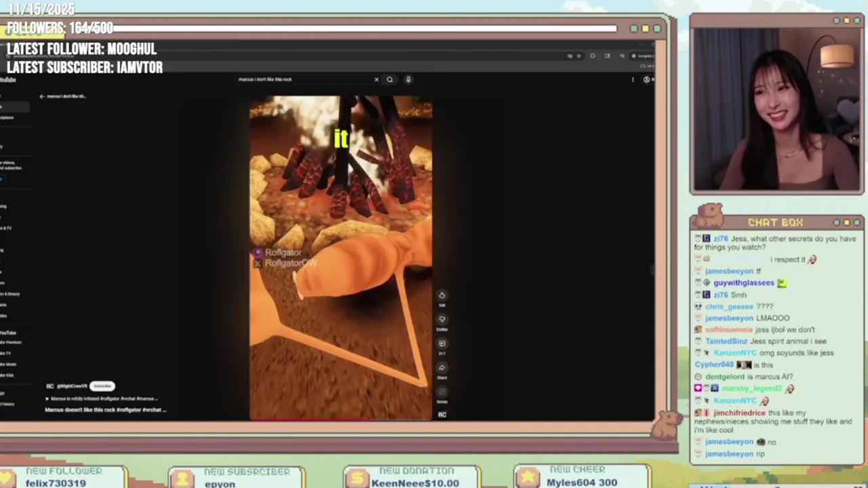The width and height of the screenshot is (868, 488).
Task: Open the account avatar icon in YouTube header
Action: (x=646, y=79)
